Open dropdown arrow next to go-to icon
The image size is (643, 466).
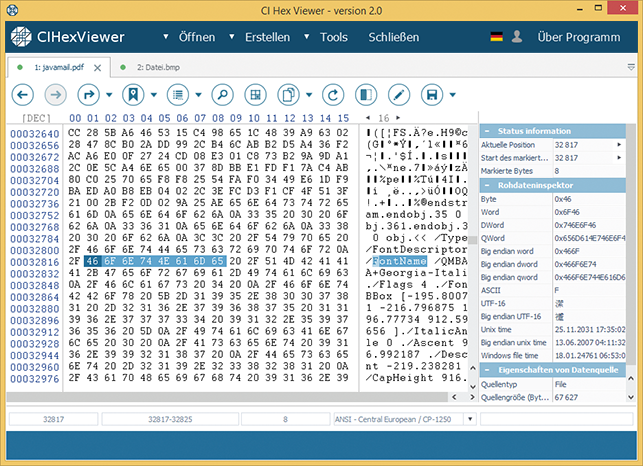coord(109,95)
